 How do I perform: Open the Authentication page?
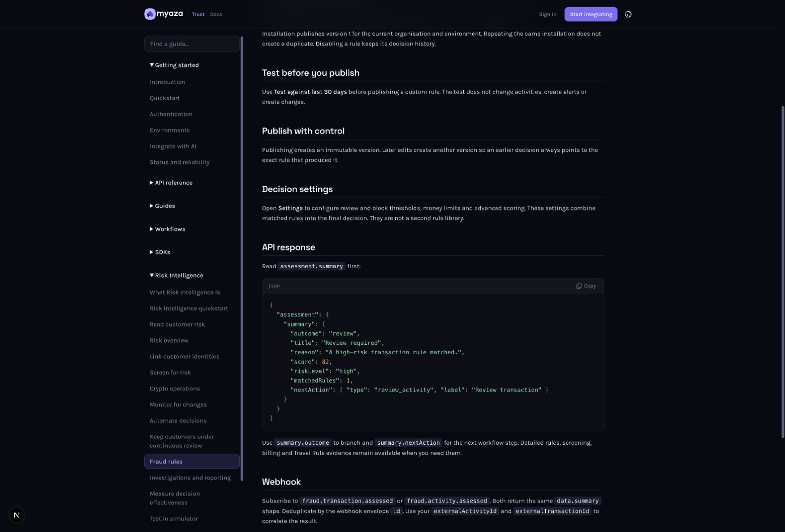[x=171, y=114]
